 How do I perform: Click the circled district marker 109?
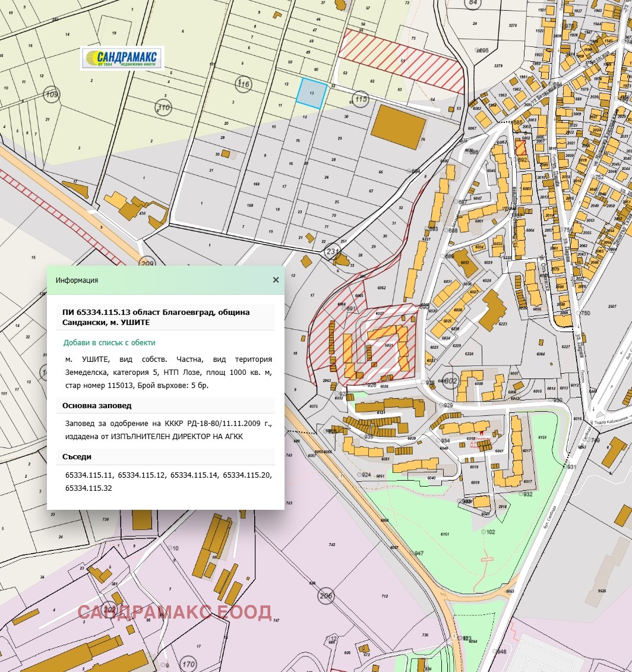coord(52,94)
